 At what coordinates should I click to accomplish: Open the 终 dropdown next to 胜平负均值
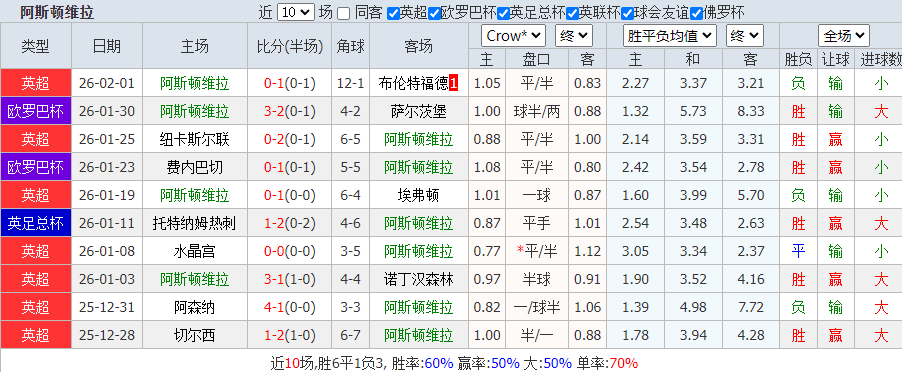(x=744, y=36)
